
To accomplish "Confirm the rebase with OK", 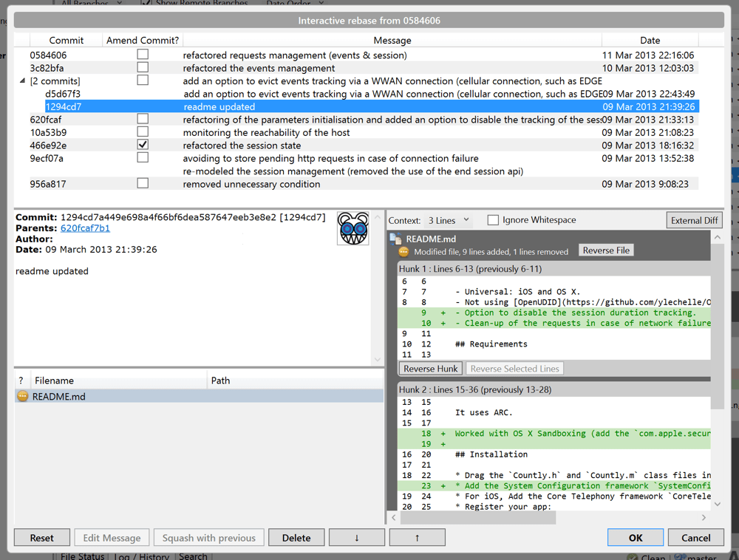I will 636,537.
